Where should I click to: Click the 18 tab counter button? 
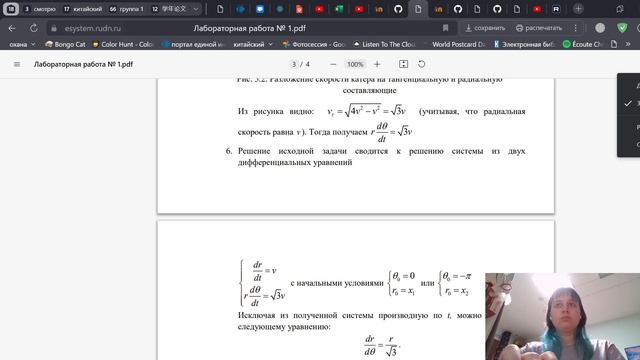coord(11,9)
